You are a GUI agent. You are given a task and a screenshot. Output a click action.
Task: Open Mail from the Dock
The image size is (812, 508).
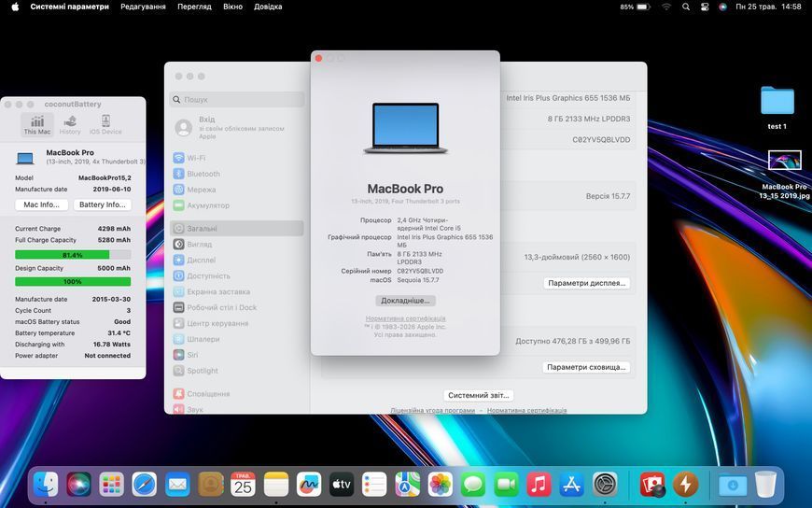click(x=177, y=486)
